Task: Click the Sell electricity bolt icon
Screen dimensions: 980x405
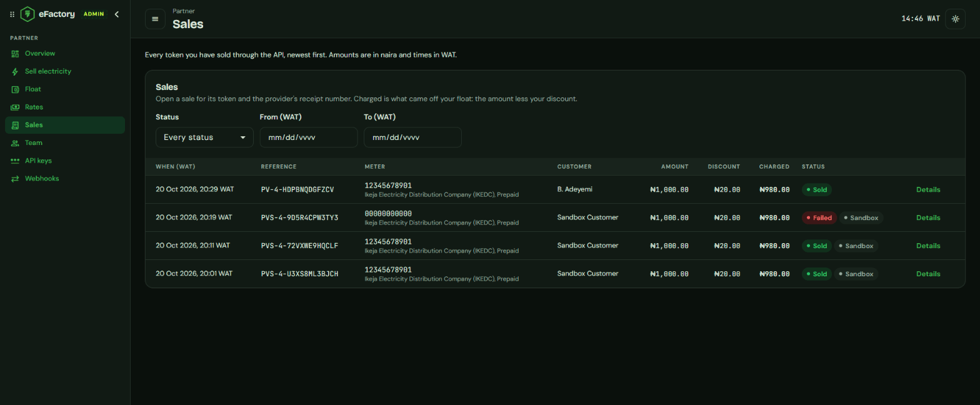Action: 15,71
